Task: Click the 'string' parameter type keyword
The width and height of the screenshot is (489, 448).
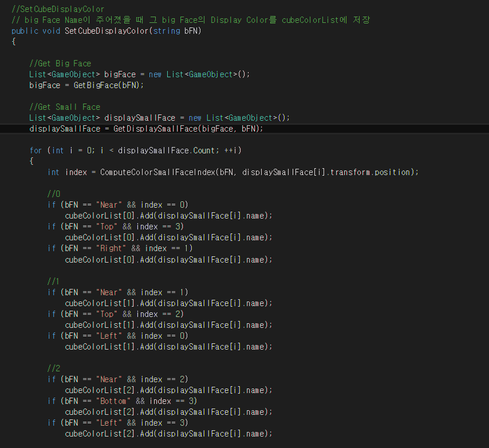Action: click(167, 31)
